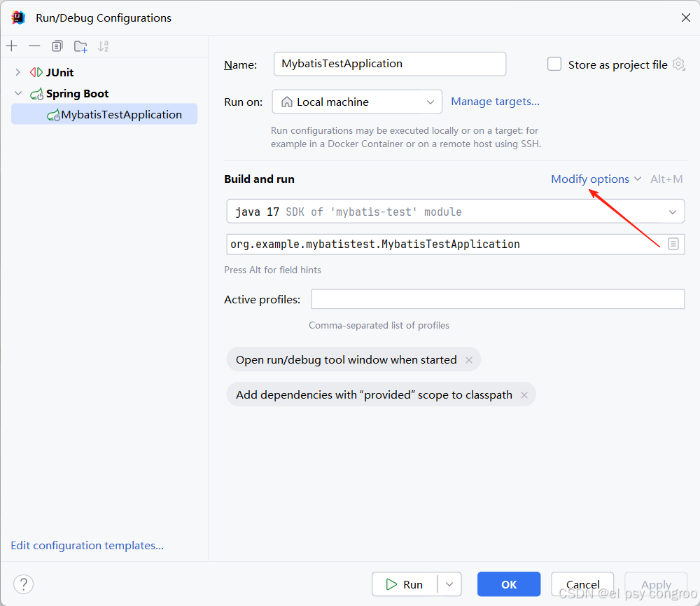Add a new run configuration
Viewport: 700px width, 606px height.
pos(12,46)
